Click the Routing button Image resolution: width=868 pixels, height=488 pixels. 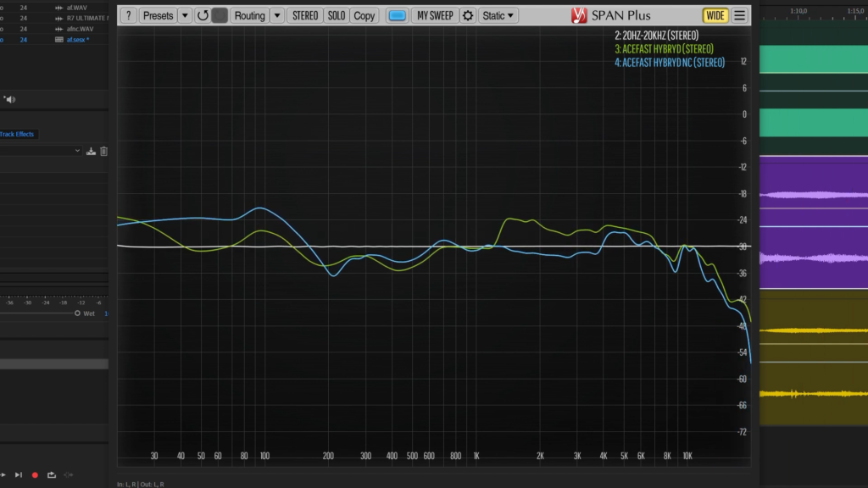point(250,15)
